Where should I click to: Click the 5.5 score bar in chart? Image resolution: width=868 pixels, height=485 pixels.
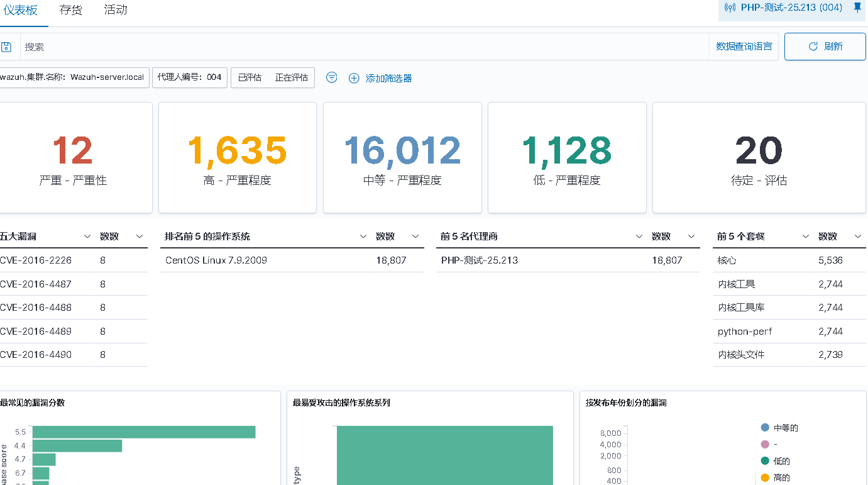tap(144, 432)
